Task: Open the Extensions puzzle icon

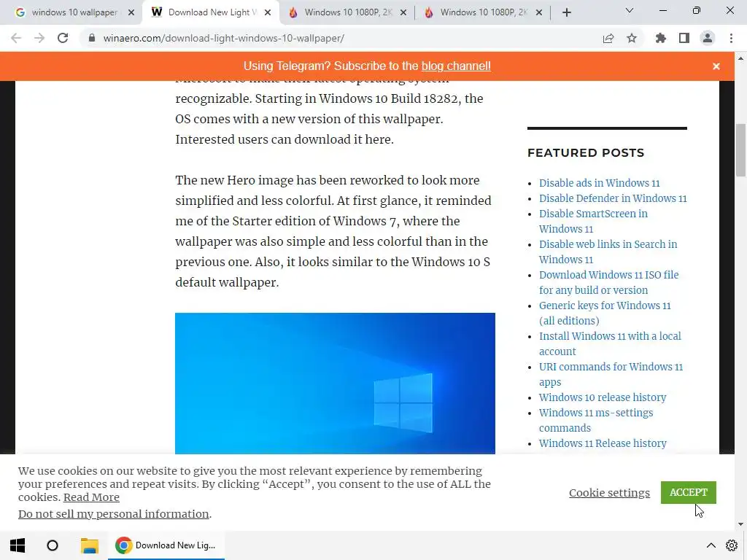Action: (661, 38)
